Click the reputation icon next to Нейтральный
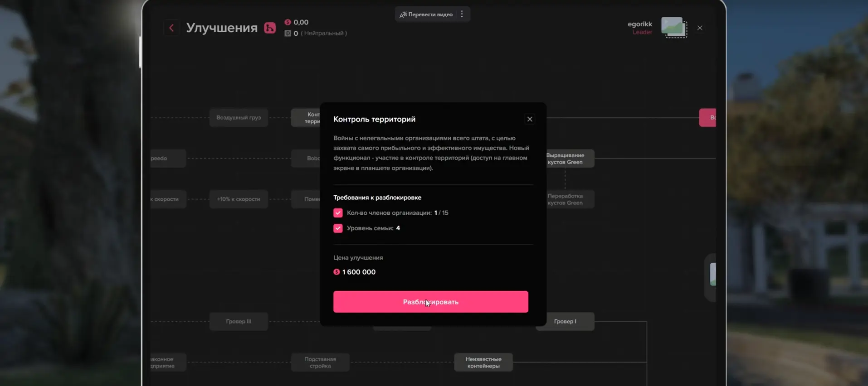This screenshot has height=386, width=868. tap(288, 33)
